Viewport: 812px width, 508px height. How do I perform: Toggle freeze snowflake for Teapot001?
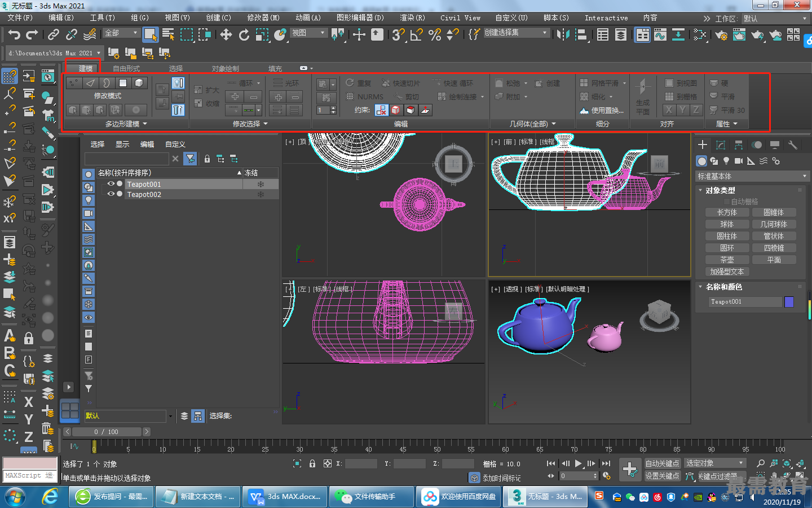point(261,184)
